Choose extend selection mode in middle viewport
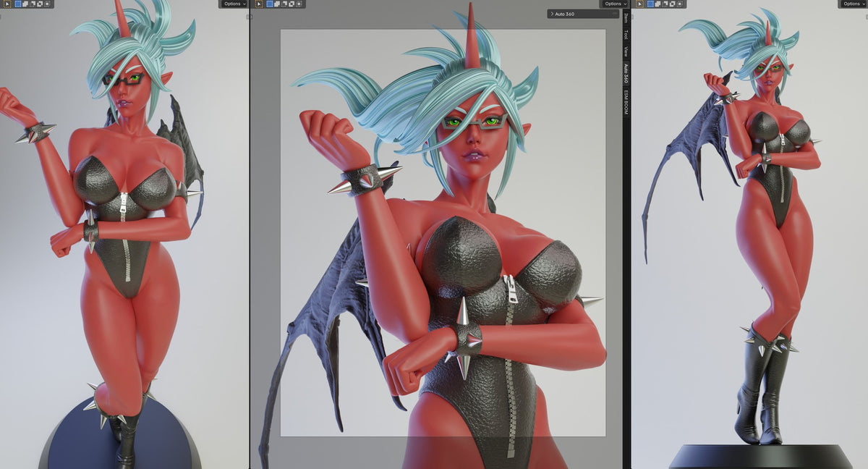Image resolution: width=868 pixels, height=469 pixels. pyautogui.click(x=277, y=4)
